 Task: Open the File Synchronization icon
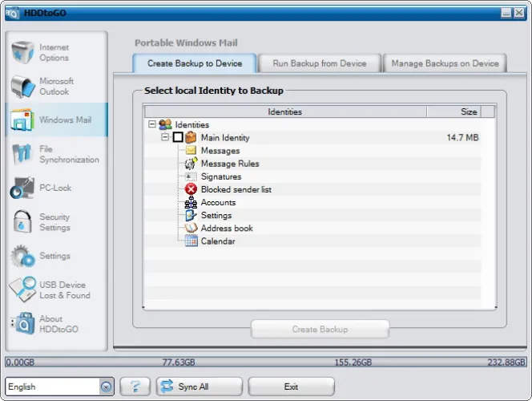click(22, 154)
